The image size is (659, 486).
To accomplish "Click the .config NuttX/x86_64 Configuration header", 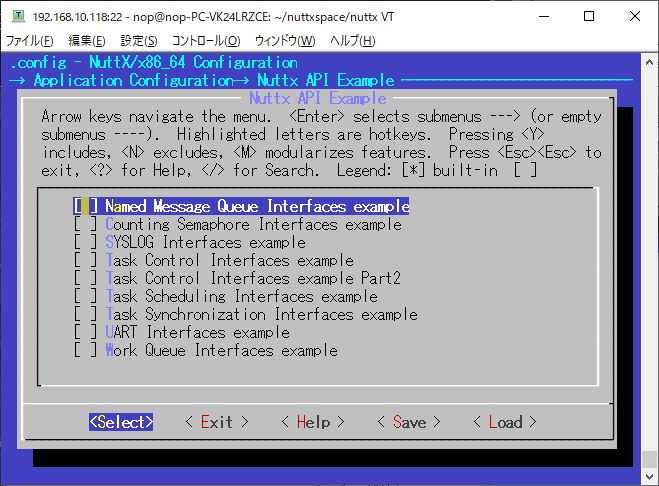I will point(154,62).
